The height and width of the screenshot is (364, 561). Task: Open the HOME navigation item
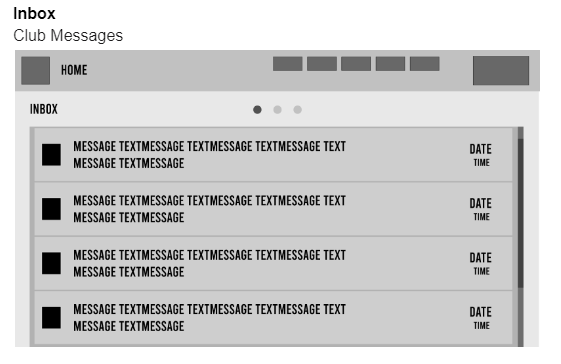click(74, 70)
